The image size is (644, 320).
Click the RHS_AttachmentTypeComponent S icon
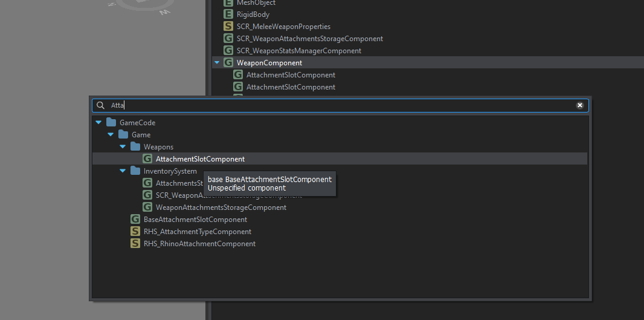point(135,231)
